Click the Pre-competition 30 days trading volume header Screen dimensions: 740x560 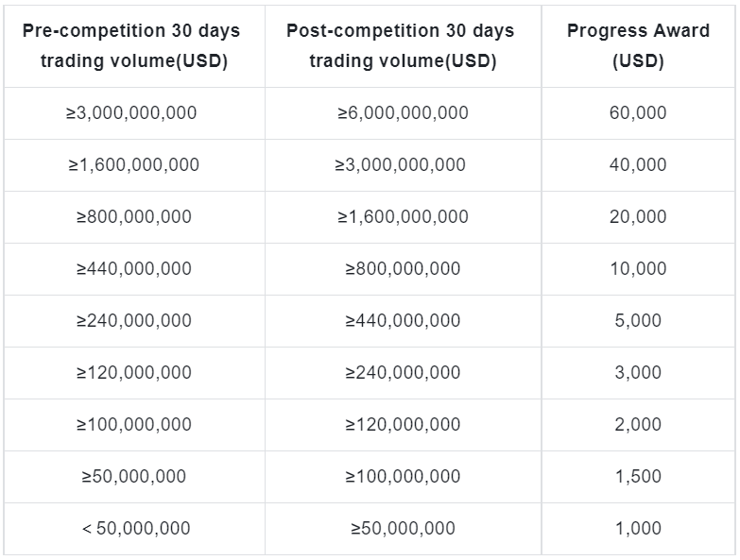(x=131, y=46)
